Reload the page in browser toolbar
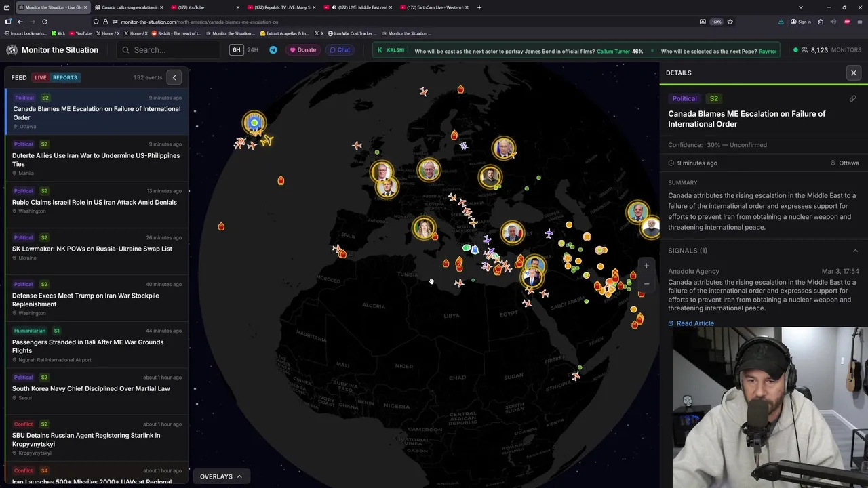Viewport: 868px width, 488px height. [x=45, y=22]
